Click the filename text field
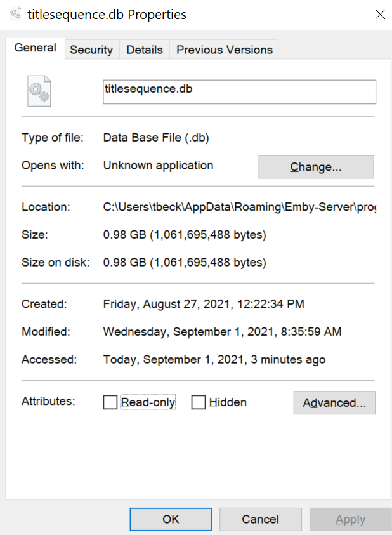 click(239, 91)
